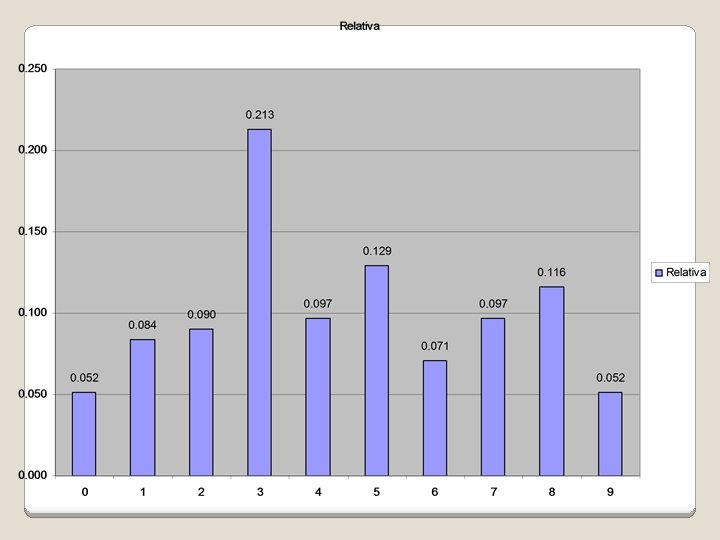Click the 0.129 data label
This screenshot has height=540, width=720.
(x=377, y=251)
